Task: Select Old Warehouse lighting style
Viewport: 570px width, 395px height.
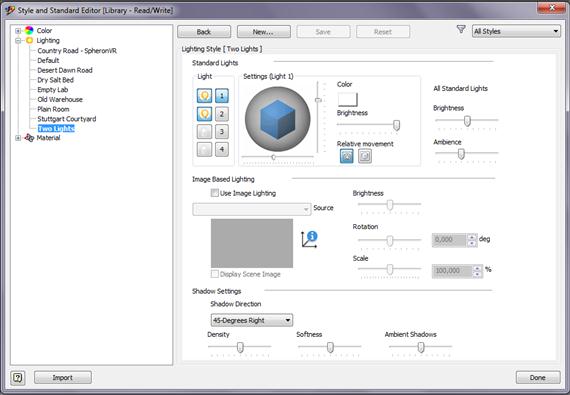Action: tap(60, 99)
